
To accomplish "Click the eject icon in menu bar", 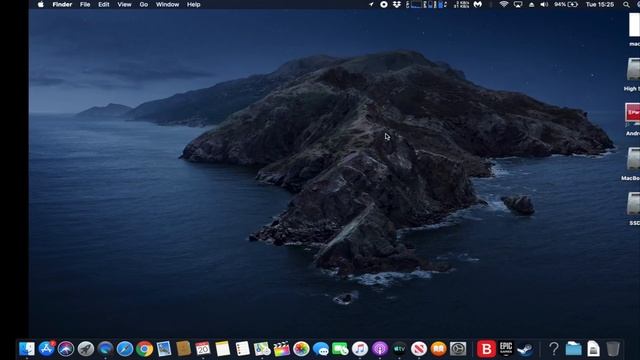I will tap(531, 4).
